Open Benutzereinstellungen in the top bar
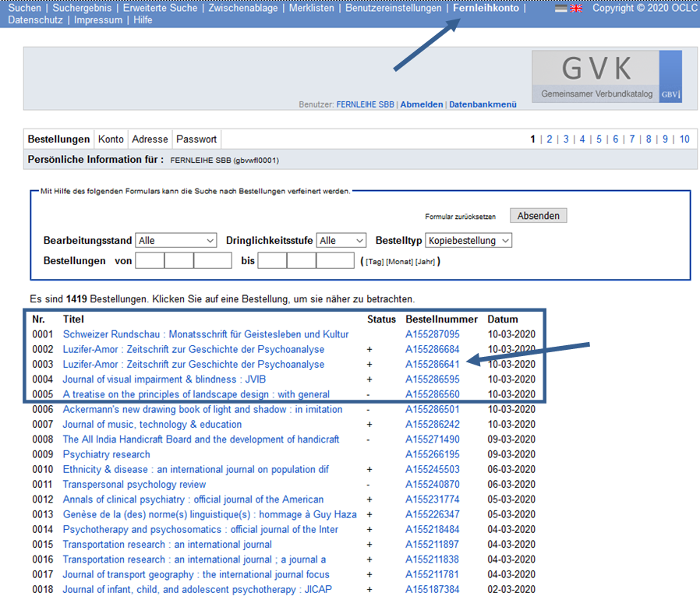The height and width of the screenshot is (614, 700). [x=394, y=8]
